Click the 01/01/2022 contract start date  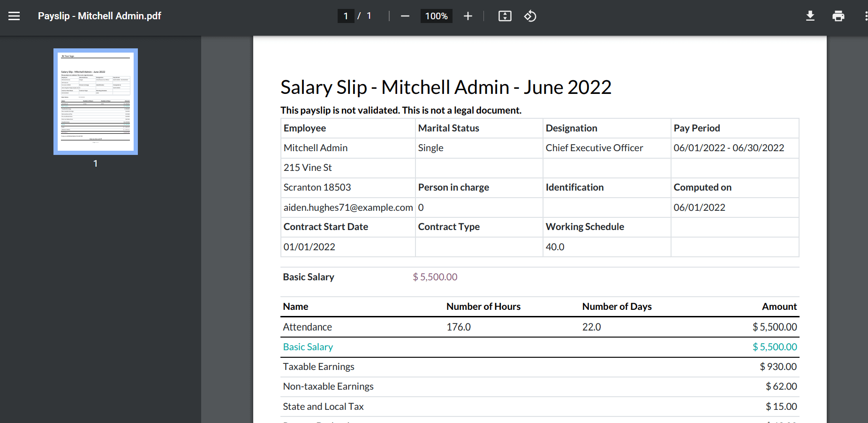(x=309, y=247)
